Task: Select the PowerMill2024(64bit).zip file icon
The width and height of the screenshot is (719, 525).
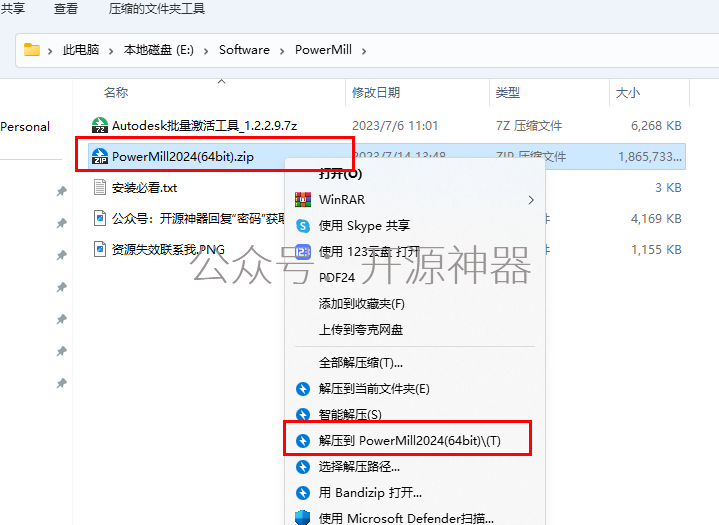Action: click(x=100, y=156)
